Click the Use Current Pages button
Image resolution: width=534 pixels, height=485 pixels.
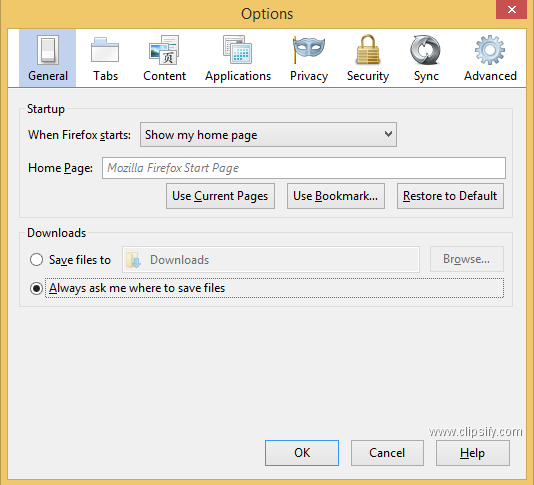(x=220, y=196)
